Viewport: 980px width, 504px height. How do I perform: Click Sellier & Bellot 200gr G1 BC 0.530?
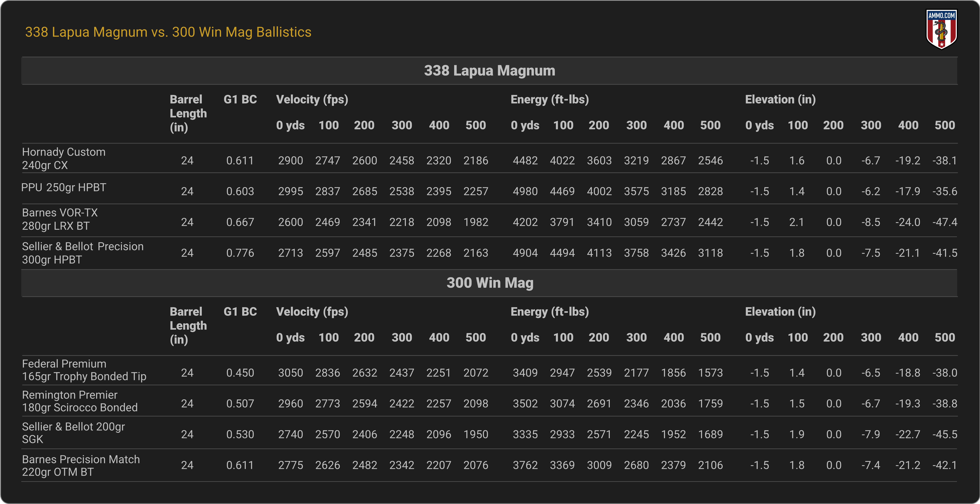[x=240, y=434]
